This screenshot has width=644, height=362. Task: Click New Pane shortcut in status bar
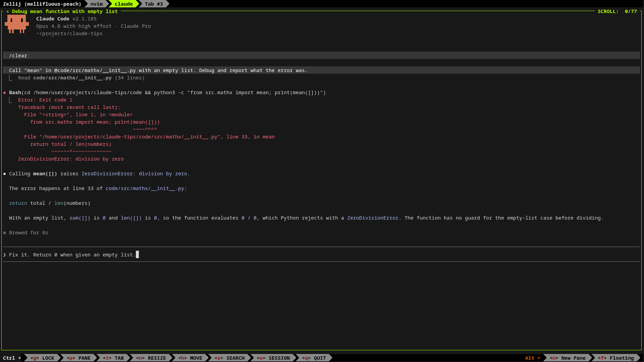568,358
